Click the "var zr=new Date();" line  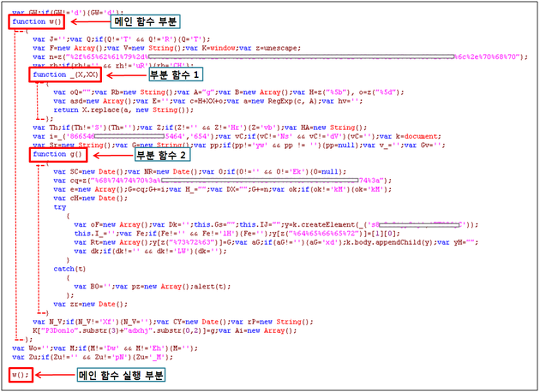(90, 305)
